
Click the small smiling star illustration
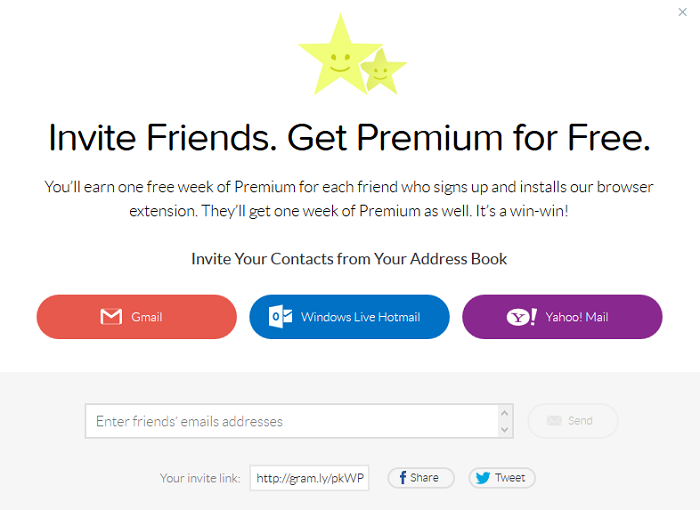click(x=381, y=70)
